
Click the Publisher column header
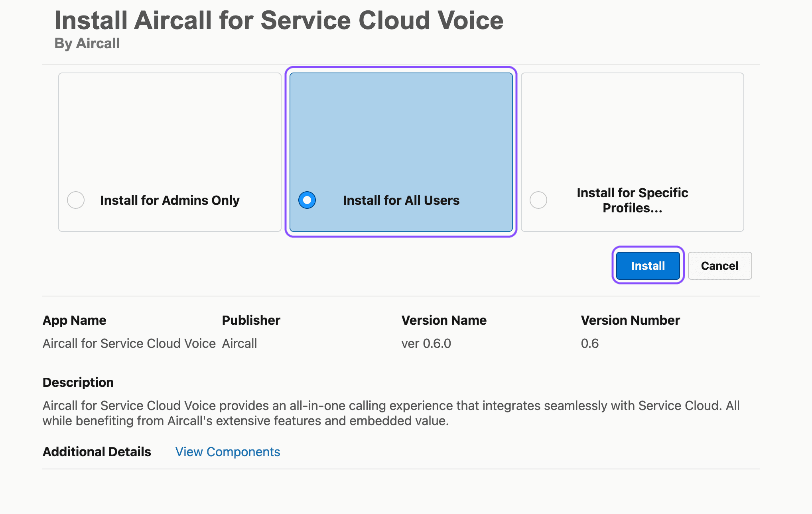coord(251,320)
